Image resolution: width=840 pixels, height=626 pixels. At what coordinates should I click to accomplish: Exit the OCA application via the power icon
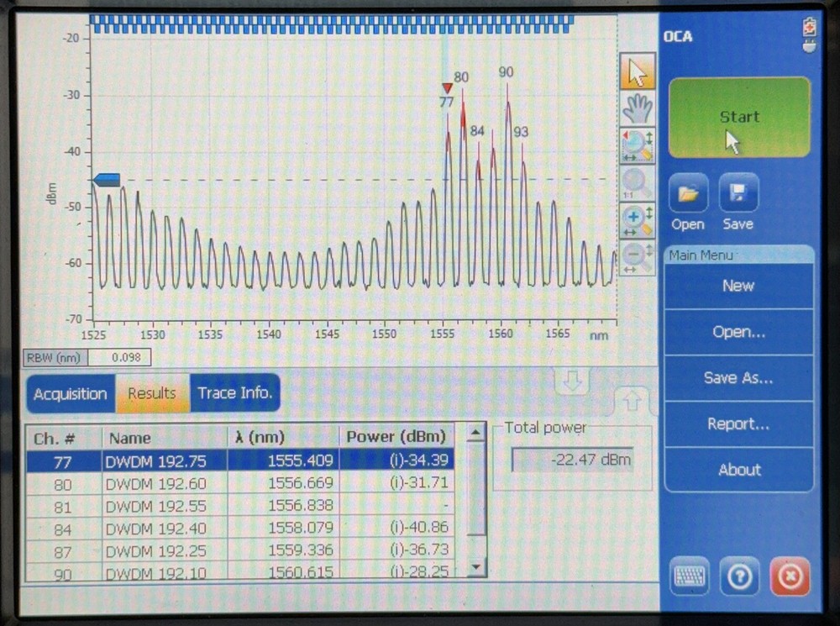click(x=790, y=576)
